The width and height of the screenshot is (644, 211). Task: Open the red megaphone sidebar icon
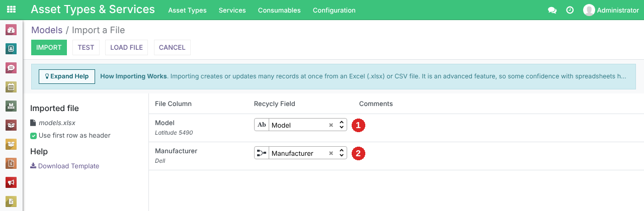click(x=11, y=182)
